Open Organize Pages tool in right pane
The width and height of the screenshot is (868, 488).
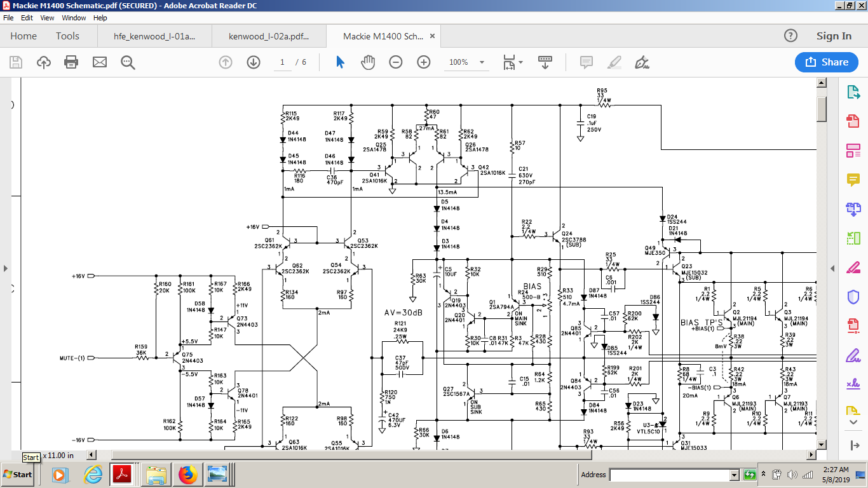click(x=853, y=238)
